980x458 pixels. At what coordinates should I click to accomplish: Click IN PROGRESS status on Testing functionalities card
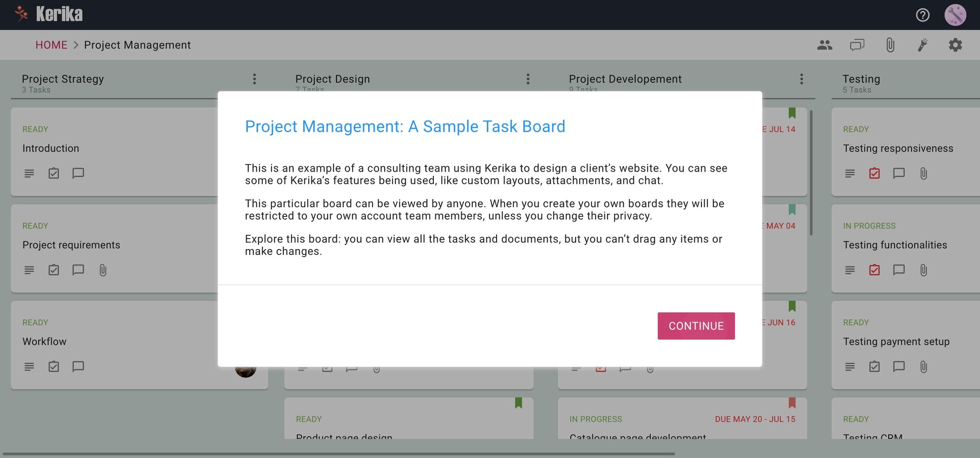click(x=869, y=226)
